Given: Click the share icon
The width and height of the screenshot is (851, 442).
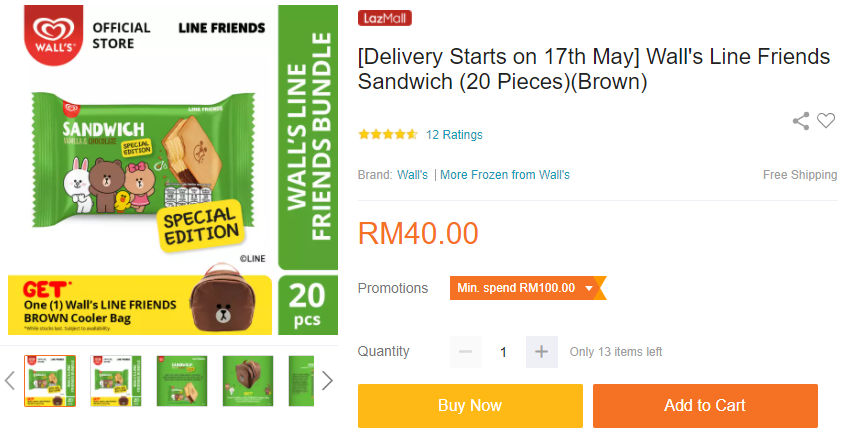Looking at the screenshot, I should point(801,121).
